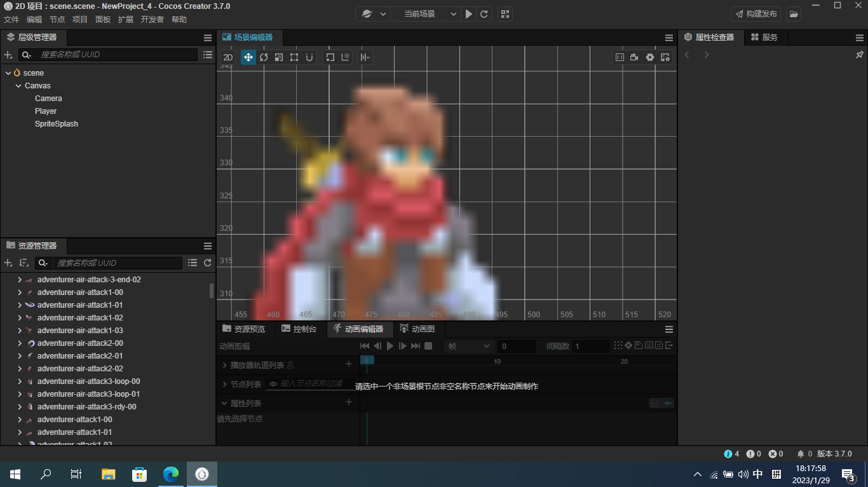Click the 构建发布 button

pyautogui.click(x=756, y=14)
